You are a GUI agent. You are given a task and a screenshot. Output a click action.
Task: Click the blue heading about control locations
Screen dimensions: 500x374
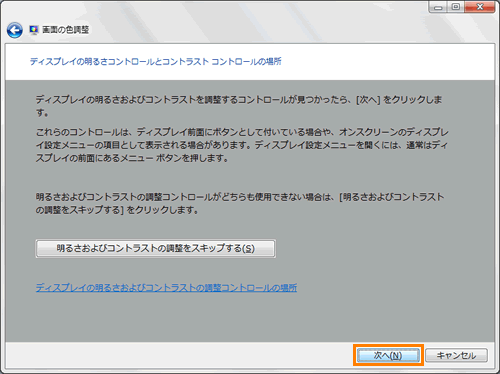coord(156,61)
